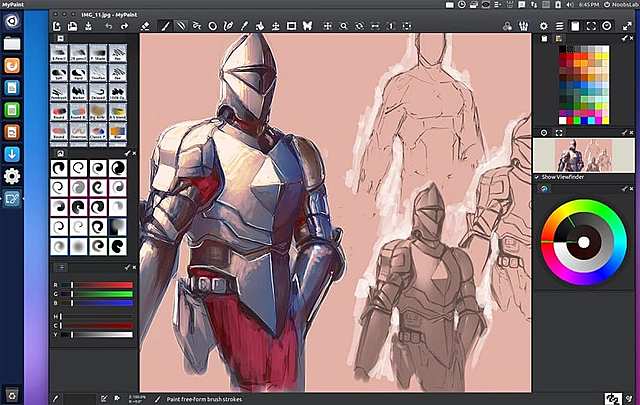Click the Fit View dashed-square icon
Screen dimensions: 640x405
[407, 26]
